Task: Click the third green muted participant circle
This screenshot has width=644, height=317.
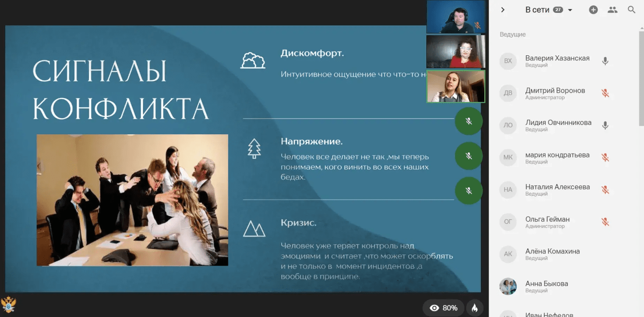Action: click(x=469, y=190)
